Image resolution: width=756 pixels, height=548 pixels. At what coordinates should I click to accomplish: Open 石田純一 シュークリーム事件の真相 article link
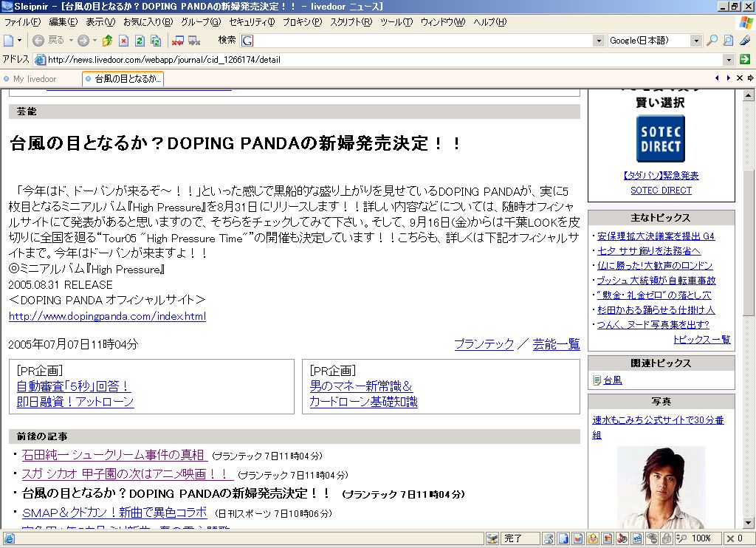point(114,455)
